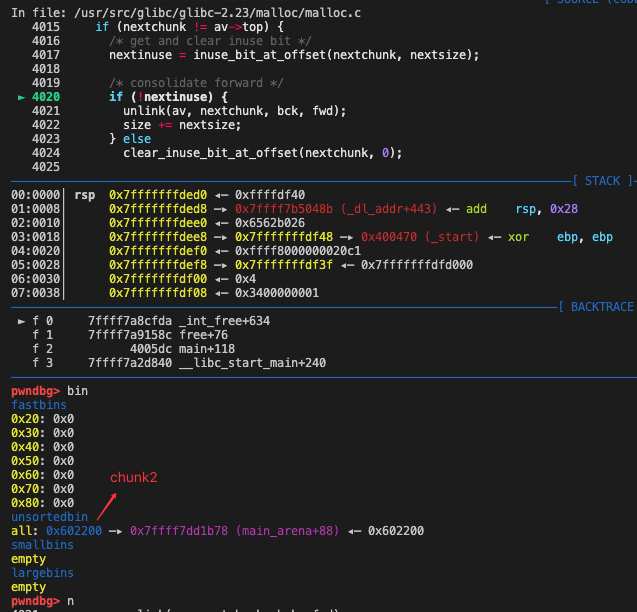Click the 'get and clear inuse bit' comment
The image size is (637, 612).
coord(210,41)
